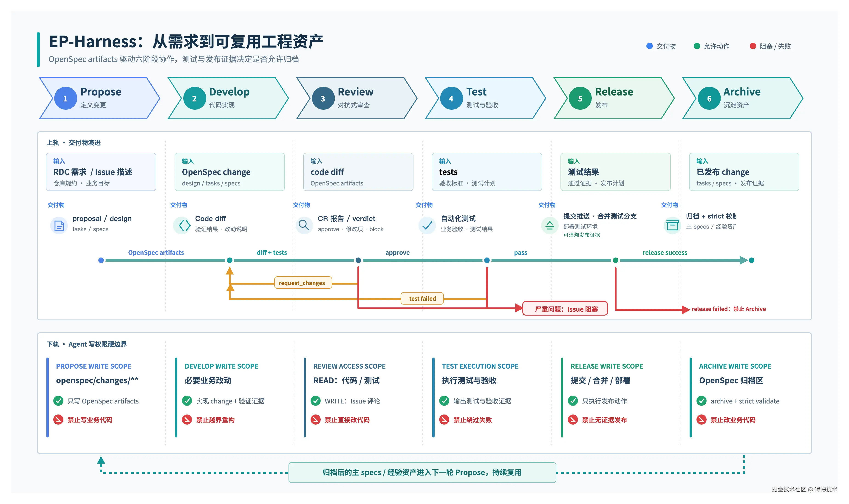Screen dimensions: 849x504
Task: Click the PROPOSE WRITE SCOPE heading
Action: [94, 367]
